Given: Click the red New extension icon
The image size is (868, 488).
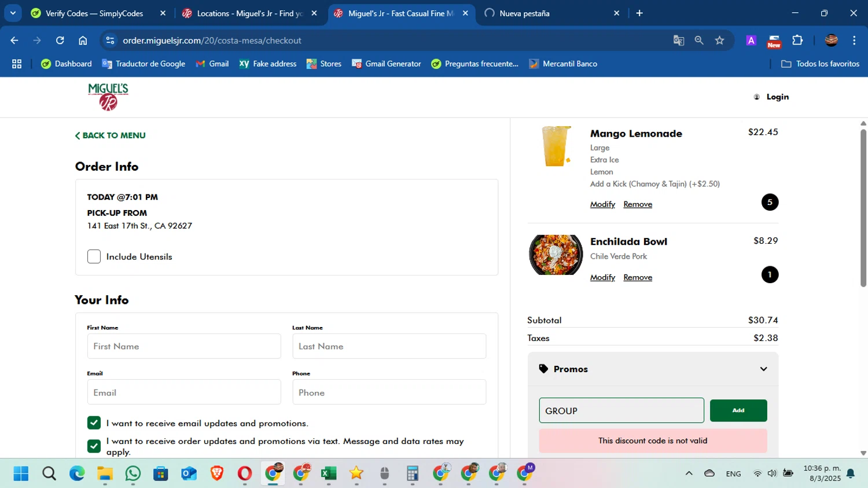Looking at the screenshot, I should click(774, 41).
